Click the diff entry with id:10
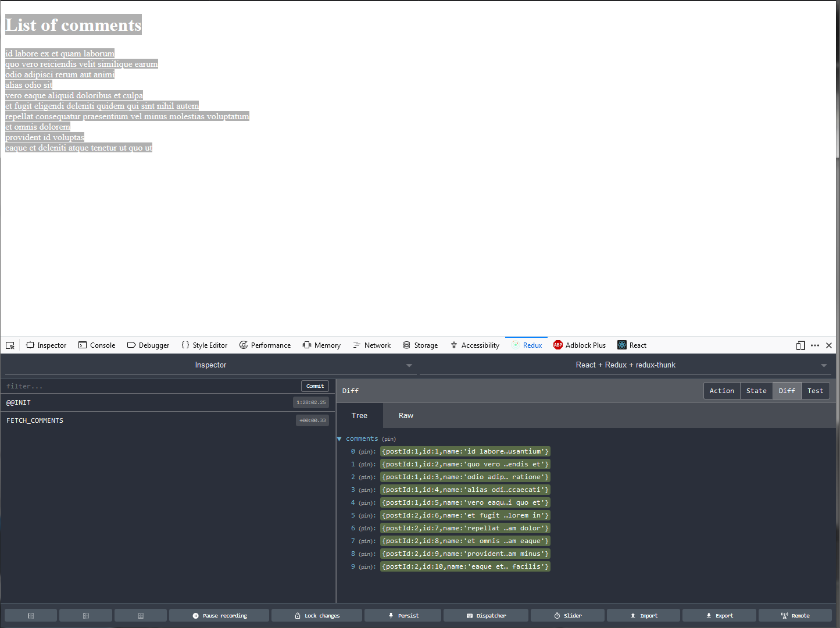Screen dimensions: 840x628 pyautogui.click(x=465, y=566)
